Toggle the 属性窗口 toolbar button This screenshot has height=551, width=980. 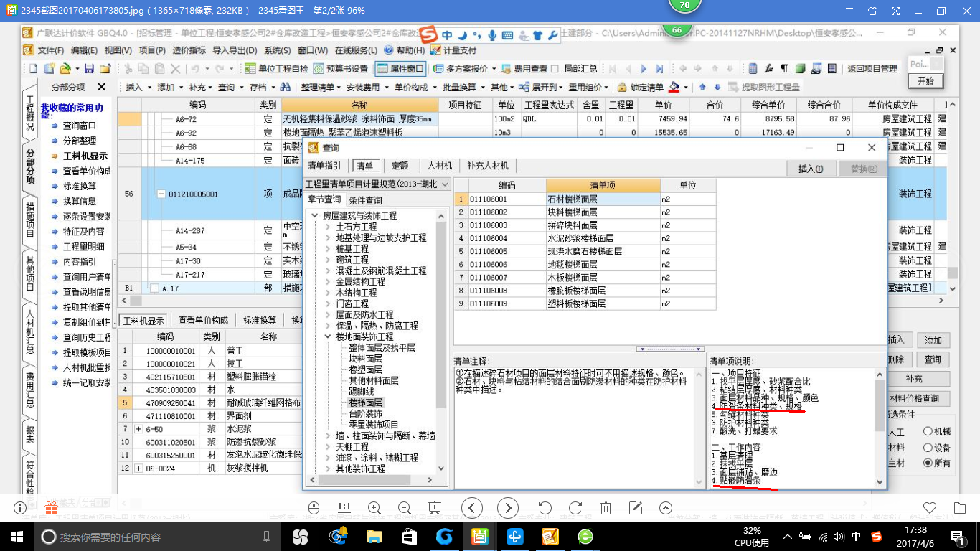(400, 69)
